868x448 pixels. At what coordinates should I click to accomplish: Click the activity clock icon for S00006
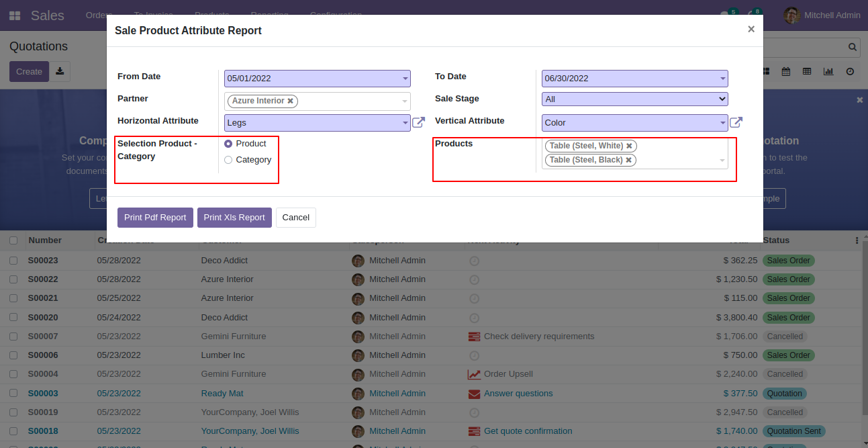(x=474, y=355)
